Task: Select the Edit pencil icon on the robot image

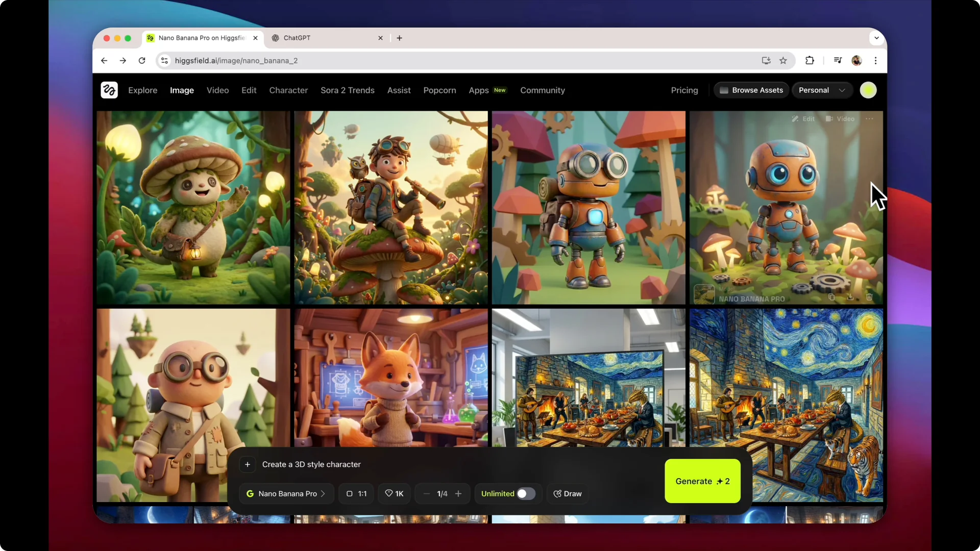Action: (795, 118)
